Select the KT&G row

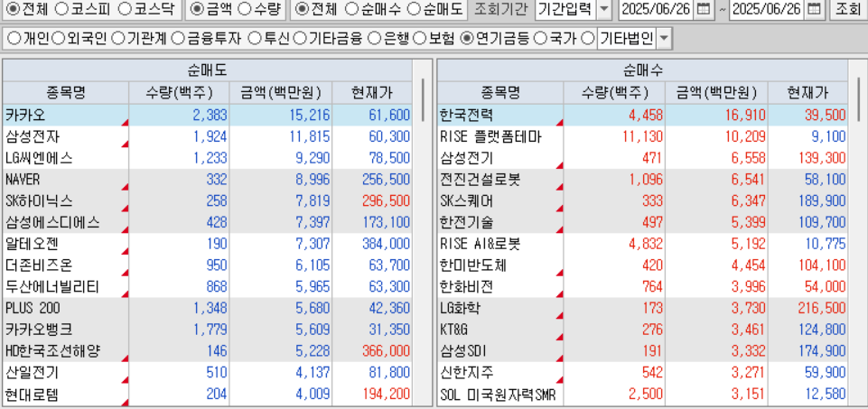(x=643, y=330)
